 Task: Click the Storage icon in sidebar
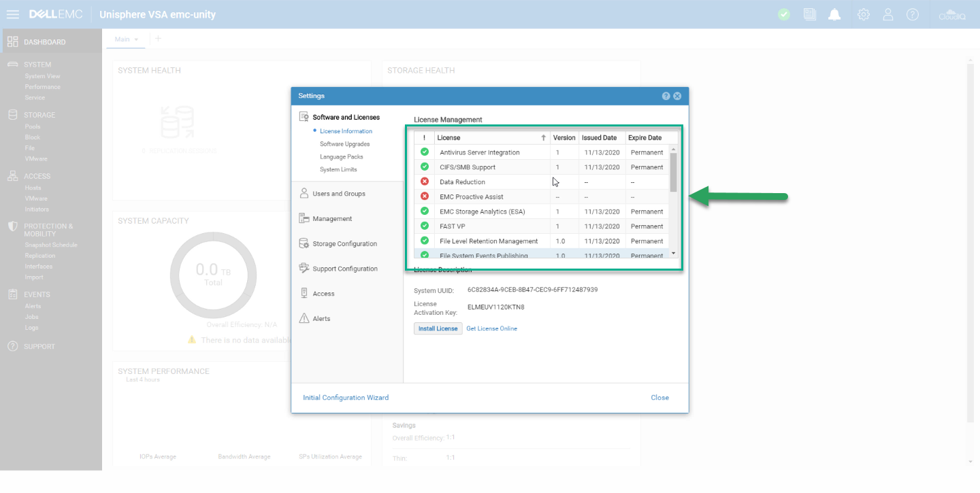(x=12, y=115)
